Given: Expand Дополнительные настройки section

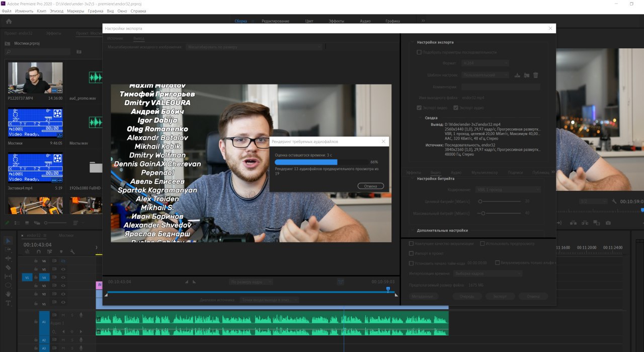Looking at the screenshot, I should pos(412,231).
